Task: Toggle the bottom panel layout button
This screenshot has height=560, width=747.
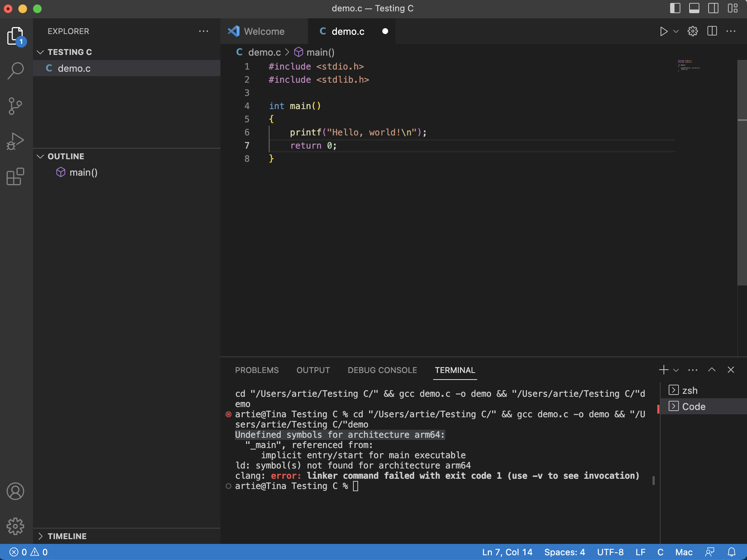Action: pyautogui.click(x=694, y=8)
